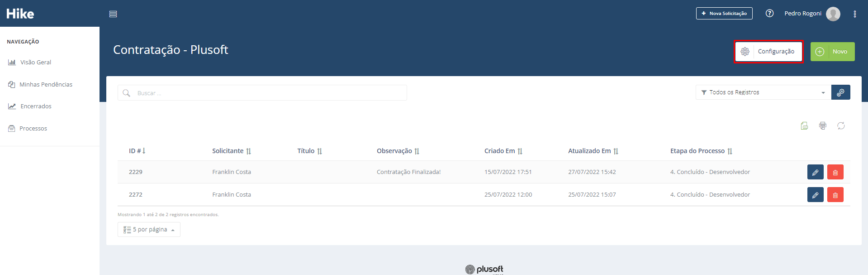Edit record 2229 with pencil icon

coord(815,172)
